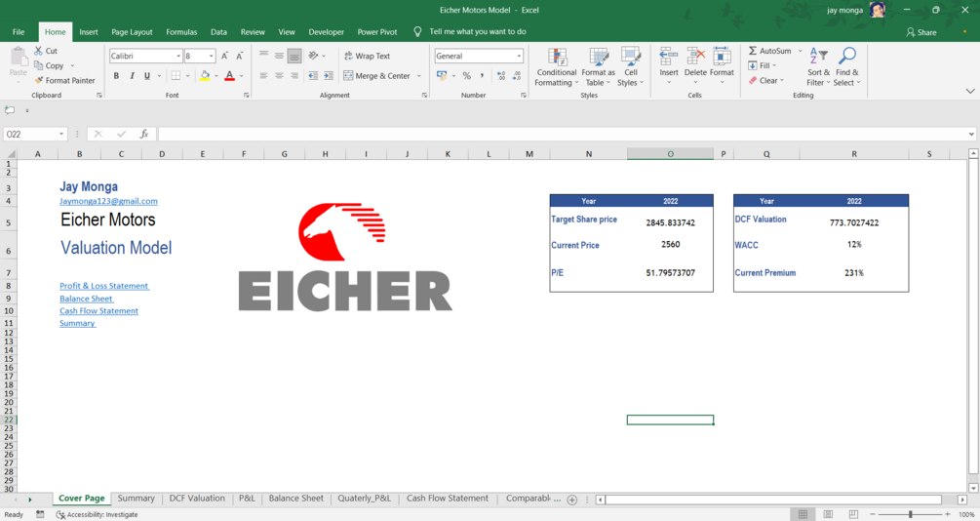Open the font size dropdown

pos(212,56)
